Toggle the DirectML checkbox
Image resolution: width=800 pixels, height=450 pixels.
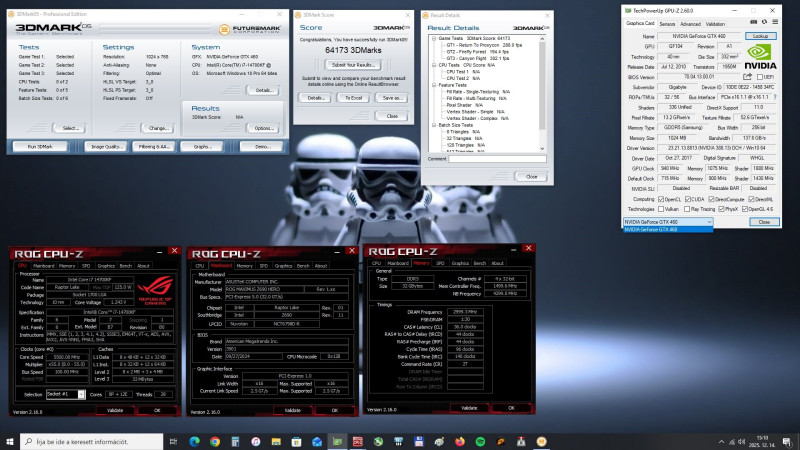tap(751, 199)
